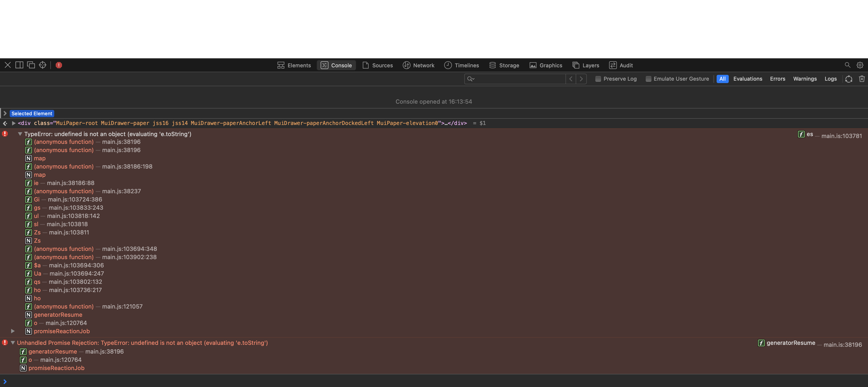The width and height of the screenshot is (868, 387).
Task: Collapse Unhandled Promise Rejection disclosure triangle
Action: (x=13, y=343)
